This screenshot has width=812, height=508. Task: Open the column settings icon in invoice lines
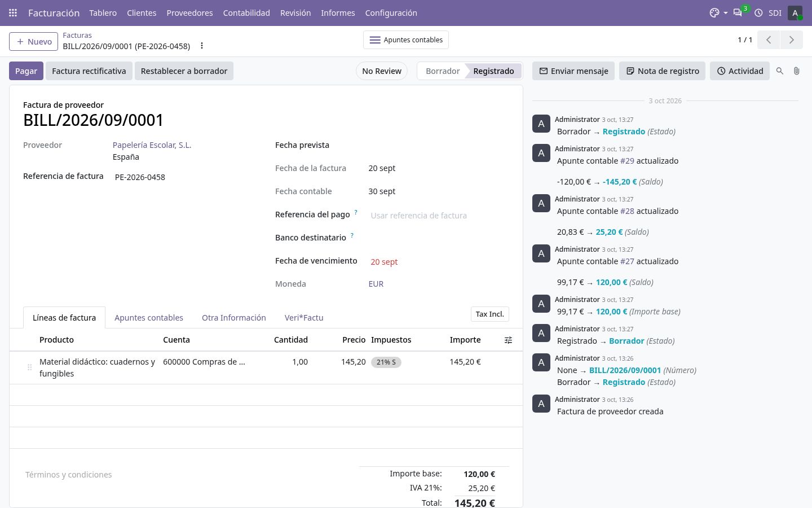pyautogui.click(x=508, y=340)
